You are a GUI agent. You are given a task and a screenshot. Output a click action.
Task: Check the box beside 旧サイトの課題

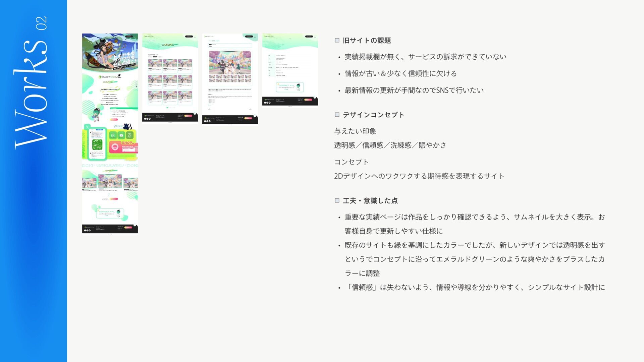tap(337, 40)
